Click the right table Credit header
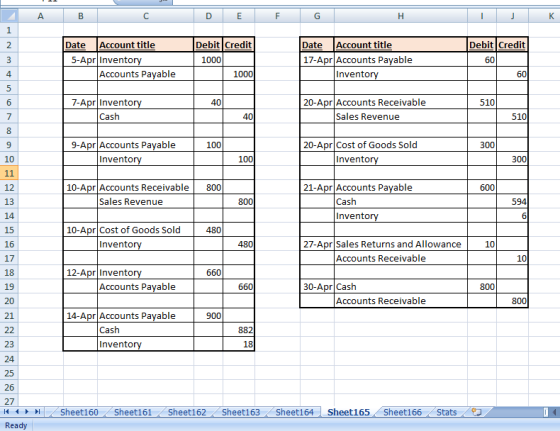The height and width of the screenshot is (431, 560). pos(512,45)
